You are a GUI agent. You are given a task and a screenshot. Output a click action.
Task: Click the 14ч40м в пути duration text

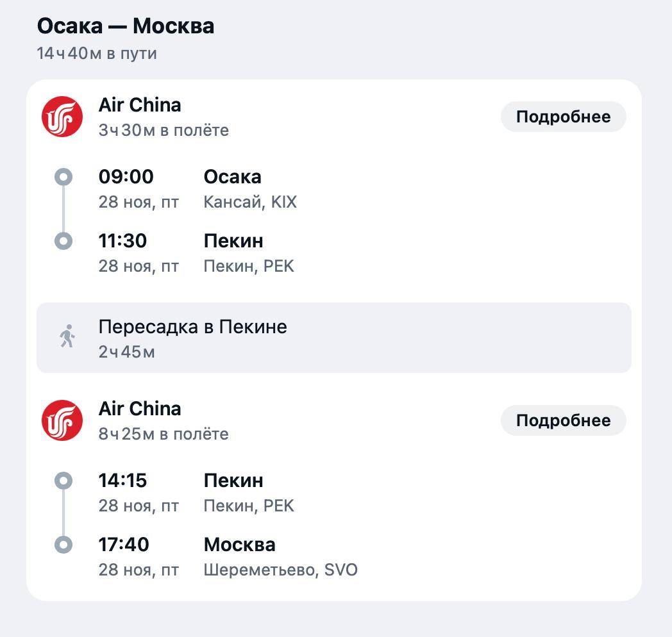click(97, 54)
